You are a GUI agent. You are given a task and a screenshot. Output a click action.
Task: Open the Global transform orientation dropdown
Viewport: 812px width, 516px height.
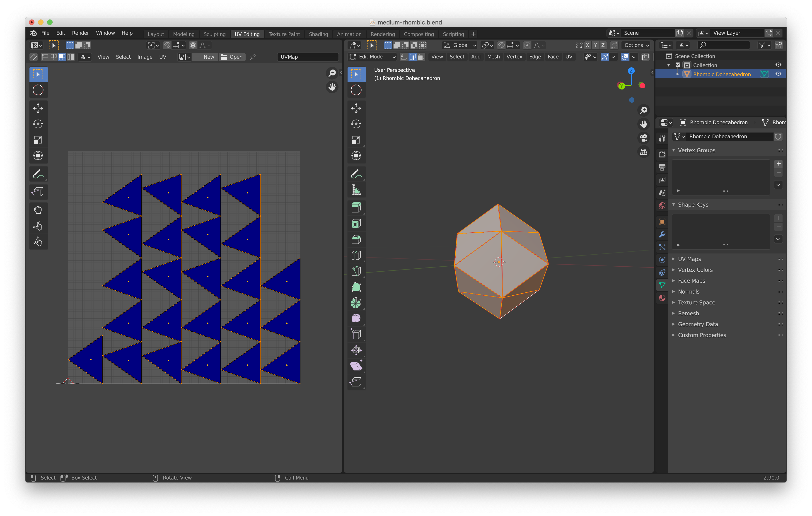460,45
